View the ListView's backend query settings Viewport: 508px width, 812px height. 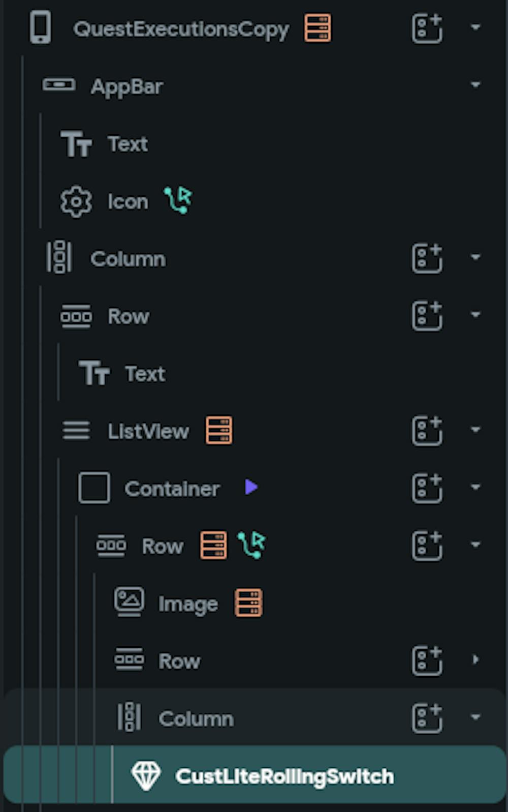pyautogui.click(x=219, y=431)
